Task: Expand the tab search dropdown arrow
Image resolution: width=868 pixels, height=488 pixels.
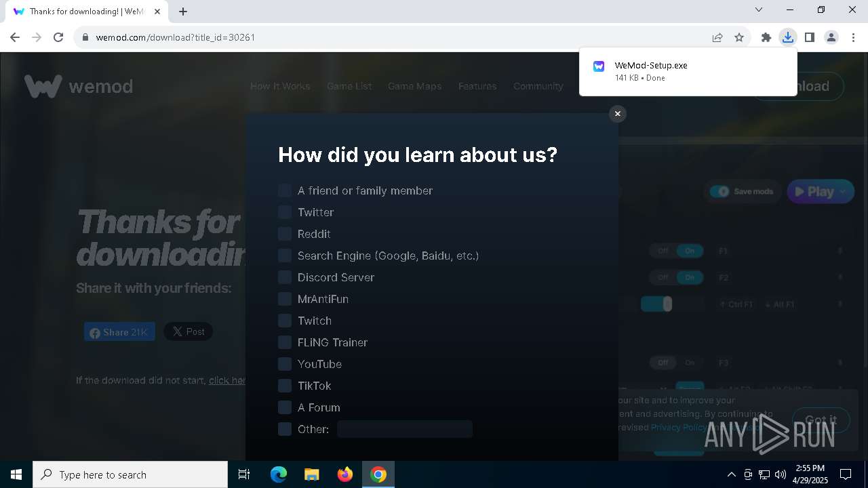Action: pyautogui.click(x=759, y=9)
